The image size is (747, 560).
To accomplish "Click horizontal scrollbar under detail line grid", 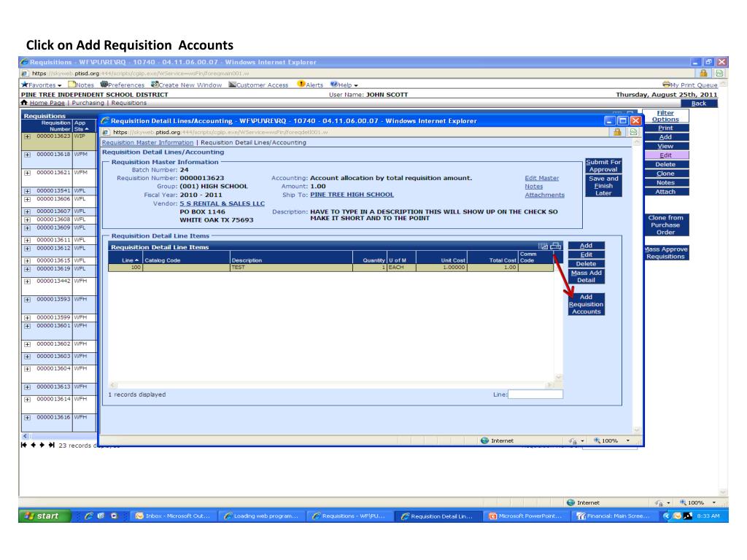I will point(332,385).
